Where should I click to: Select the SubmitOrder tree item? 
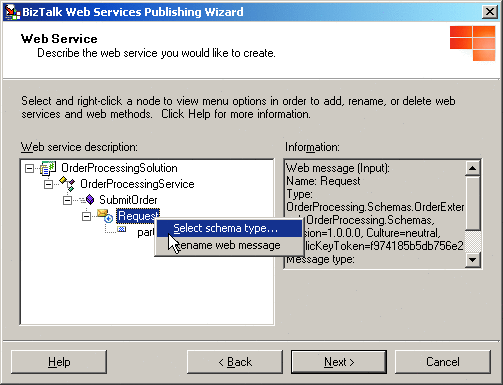[128, 200]
